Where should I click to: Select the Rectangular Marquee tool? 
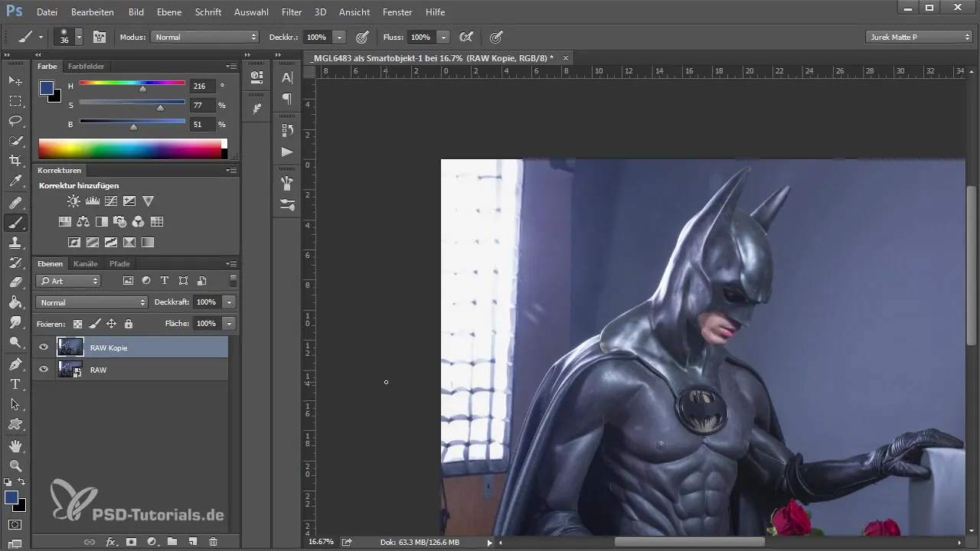[15, 101]
